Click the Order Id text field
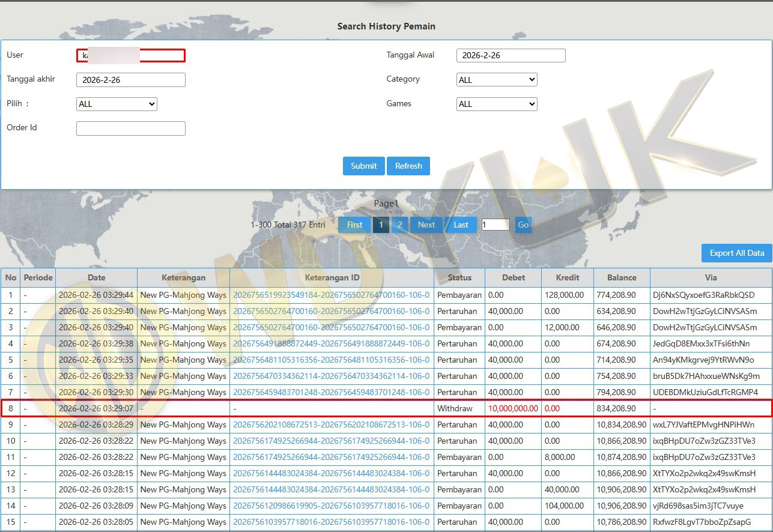773x532 pixels. pyautogui.click(x=131, y=128)
